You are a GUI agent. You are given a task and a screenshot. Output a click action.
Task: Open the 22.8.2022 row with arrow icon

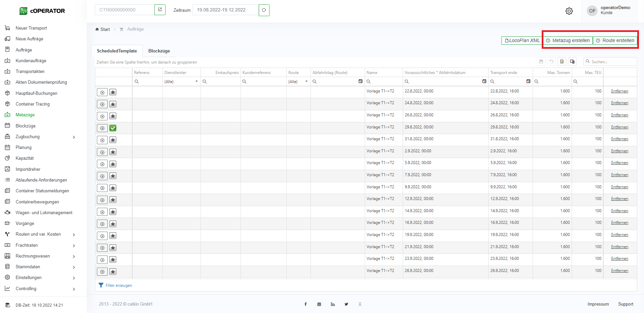tap(102, 92)
